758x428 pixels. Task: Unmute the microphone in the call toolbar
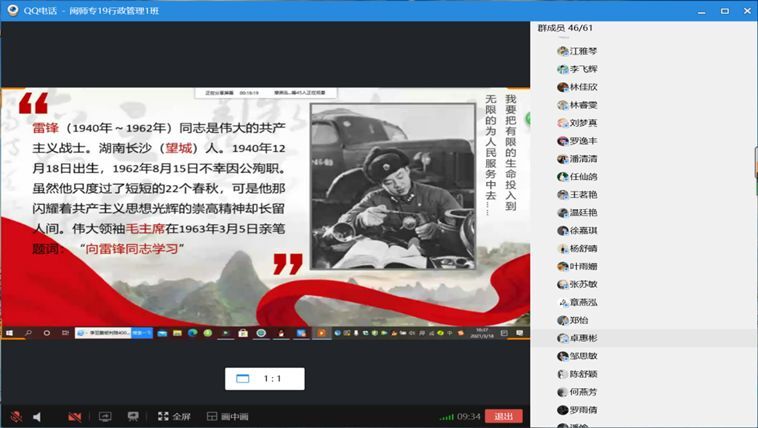click(15, 416)
